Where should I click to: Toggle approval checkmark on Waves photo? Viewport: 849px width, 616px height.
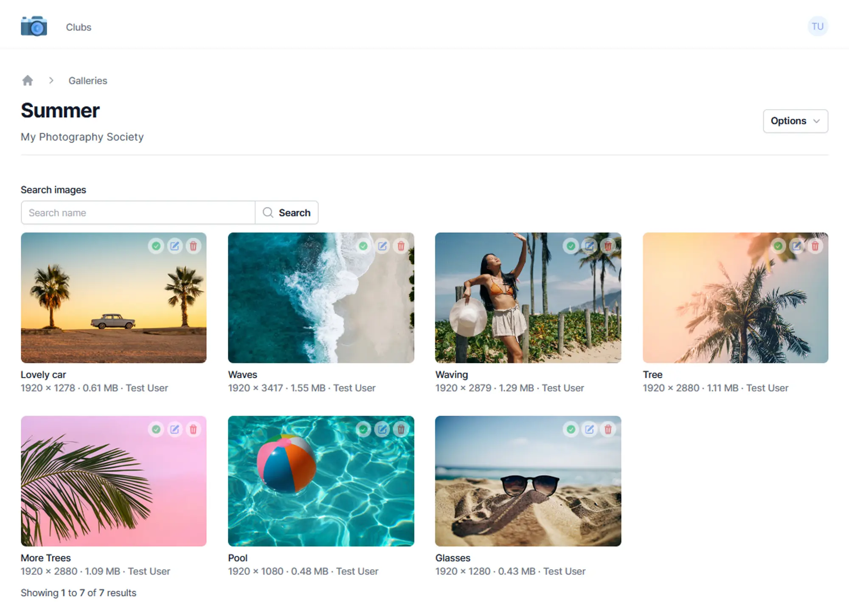tap(363, 246)
